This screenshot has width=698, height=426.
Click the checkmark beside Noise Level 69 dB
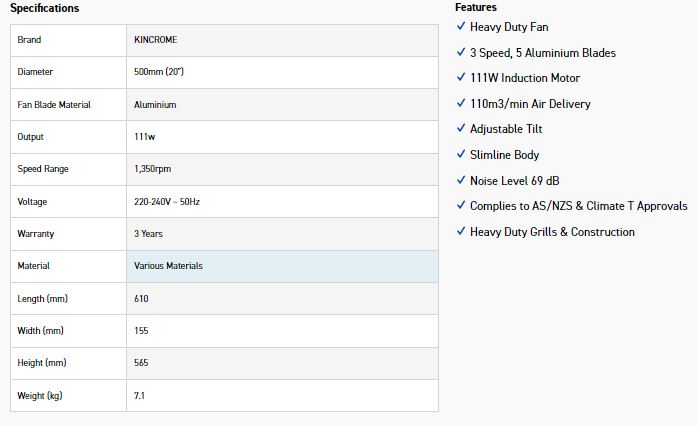point(460,181)
